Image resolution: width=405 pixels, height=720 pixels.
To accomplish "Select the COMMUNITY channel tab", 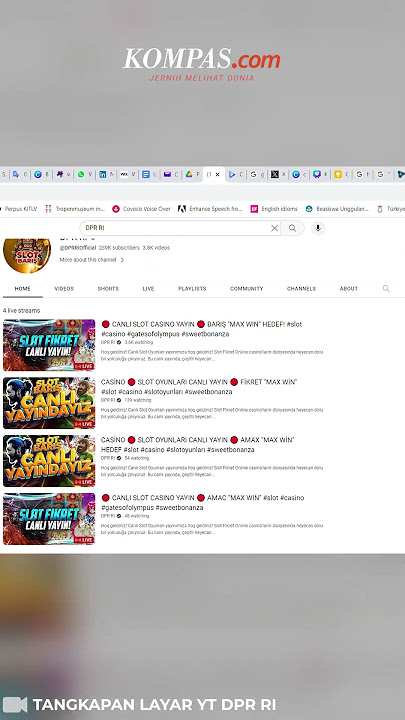I will point(247,289).
